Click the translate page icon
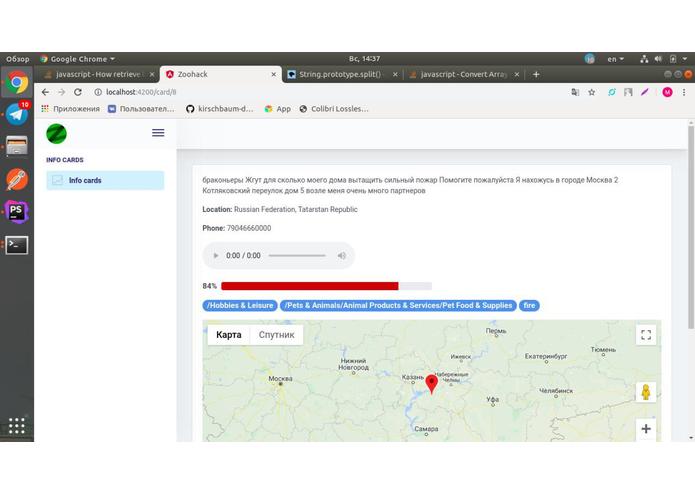Screen dimensions: 695x494 [575, 92]
